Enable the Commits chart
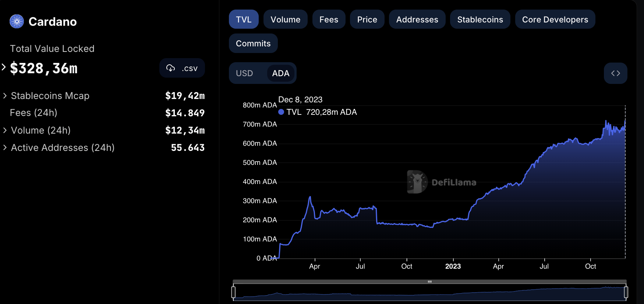644x304 pixels. 253,43
